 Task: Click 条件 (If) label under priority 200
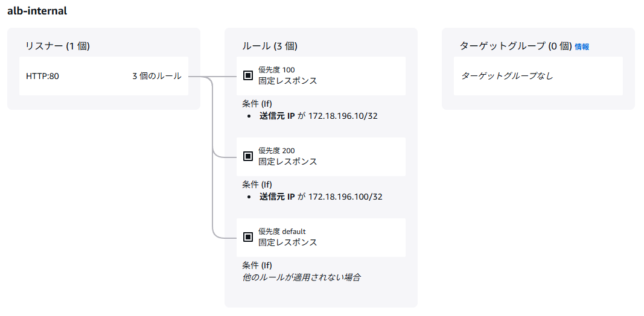click(257, 184)
